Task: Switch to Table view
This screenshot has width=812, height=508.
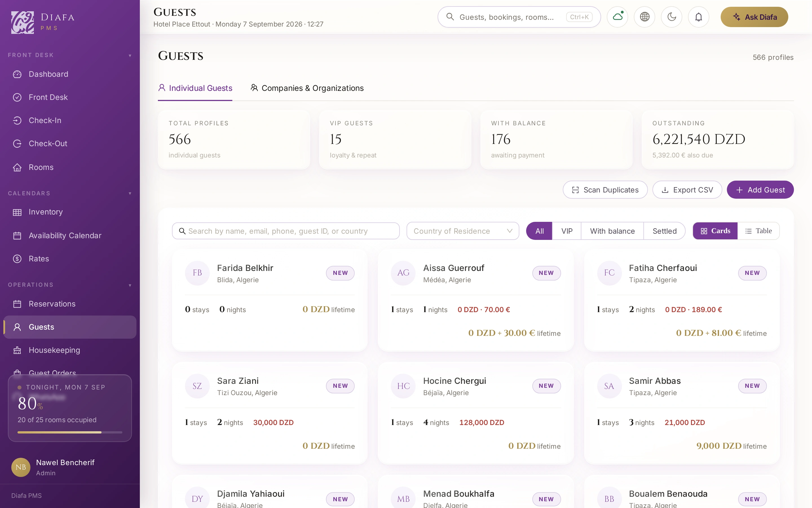Action: tap(758, 231)
